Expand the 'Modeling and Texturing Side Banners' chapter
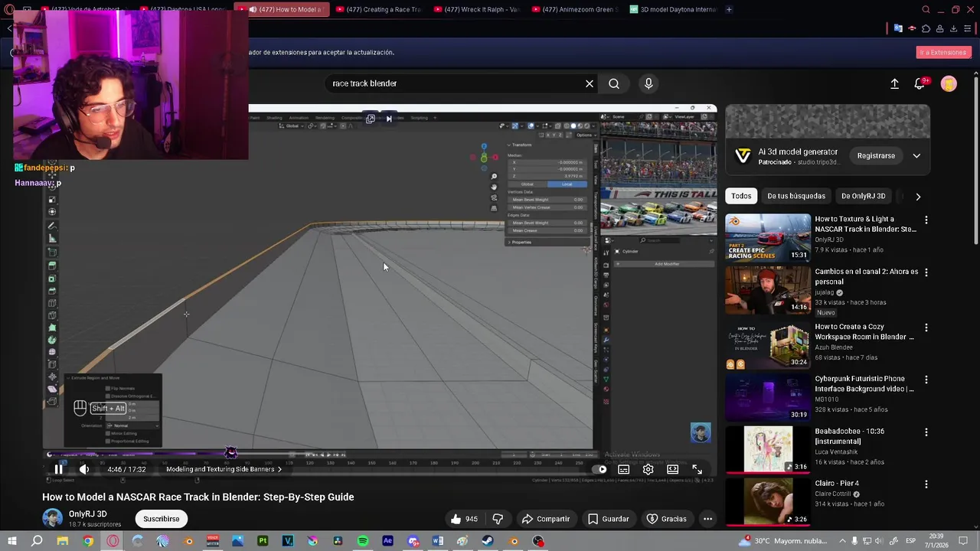980x551 pixels. click(x=224, y=469)
